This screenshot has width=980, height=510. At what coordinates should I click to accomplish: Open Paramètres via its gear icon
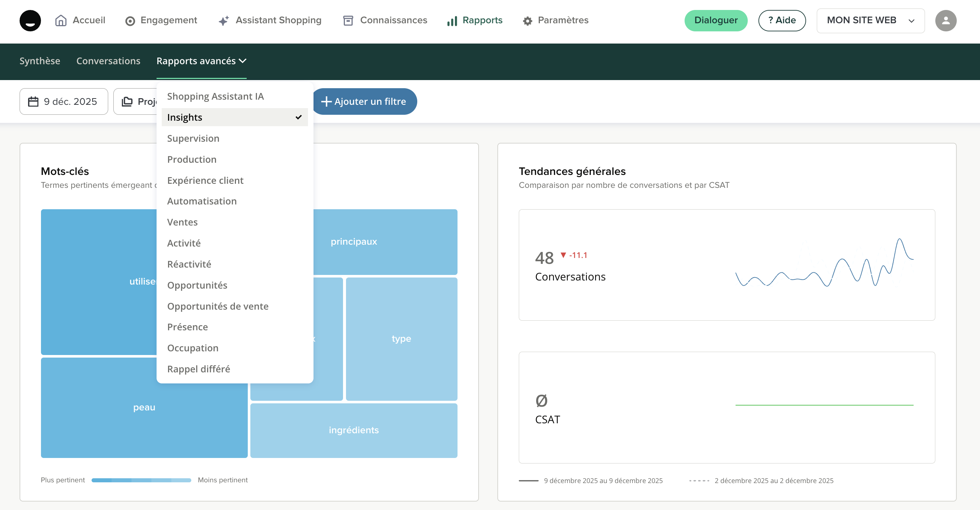(527, 21)
